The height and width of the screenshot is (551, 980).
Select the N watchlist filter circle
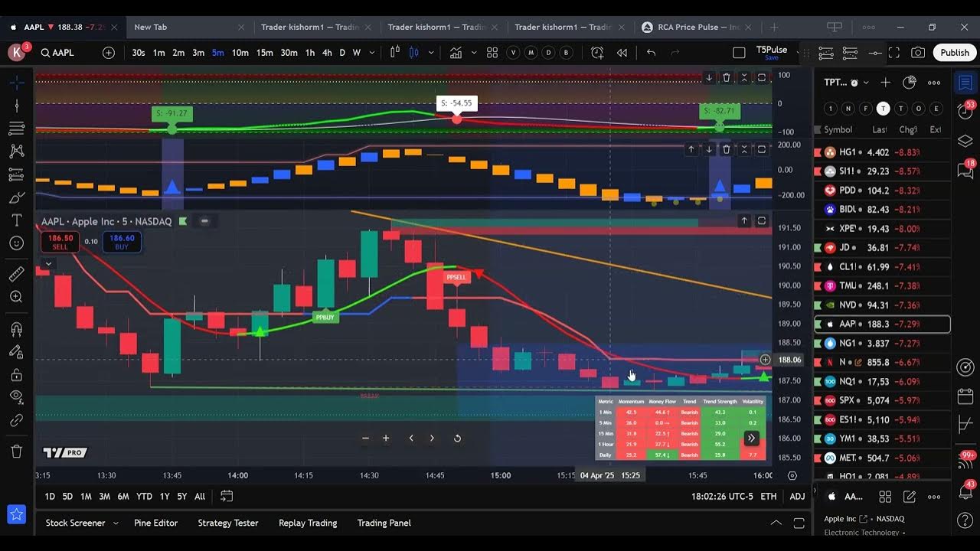pyautogui.click(x=848, y=109)
